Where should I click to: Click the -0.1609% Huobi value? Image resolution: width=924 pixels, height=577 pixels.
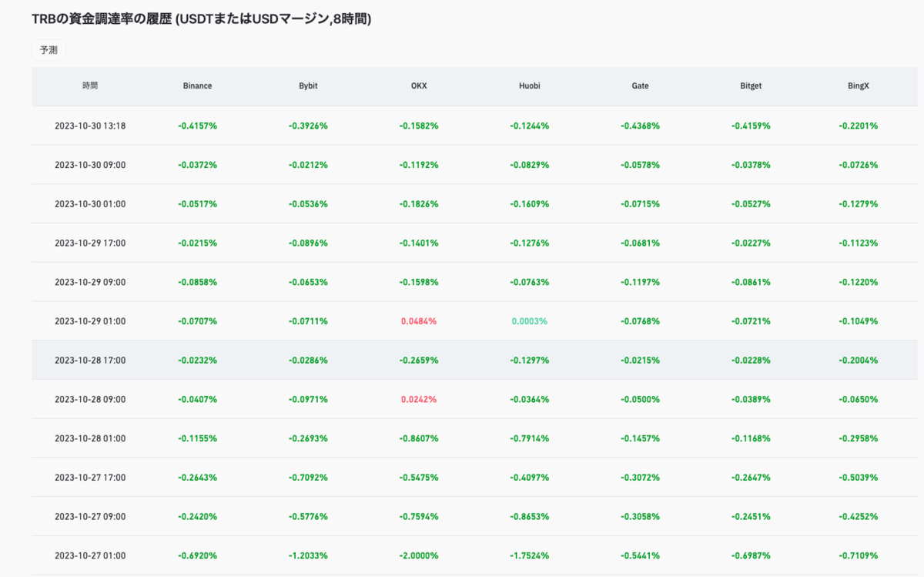pos(530,204)
